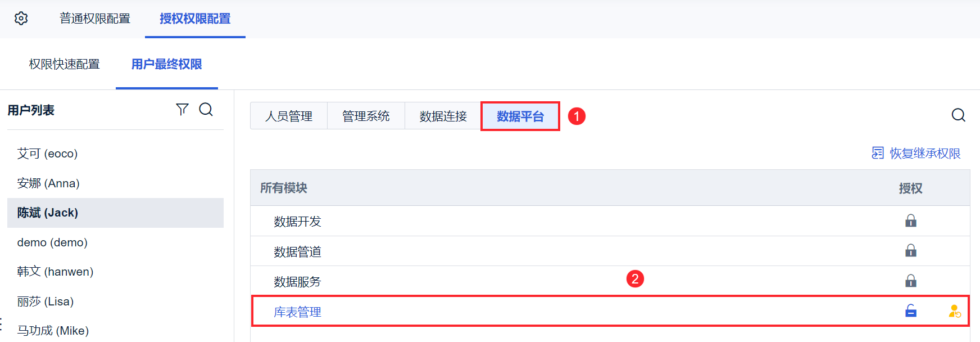Open search in the user list
Screen dimensions: 980x342
coord(206,110)
